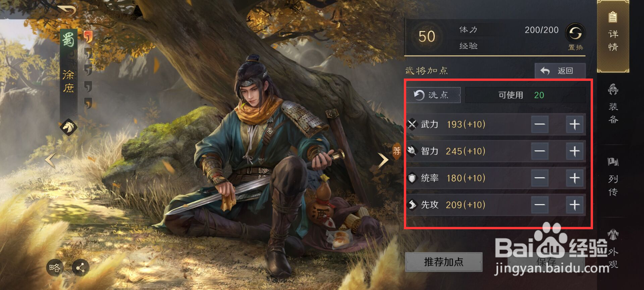
Task: Tap the 略 summary round button
Action: pos(55,268)
